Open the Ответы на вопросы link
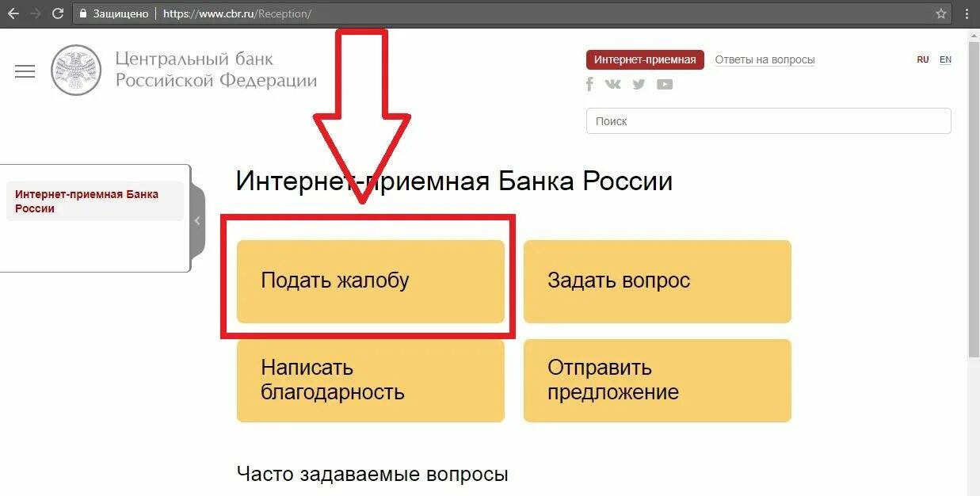Image resolution: width=980 pixels, height=496 pixels. (x=765, y=59)
